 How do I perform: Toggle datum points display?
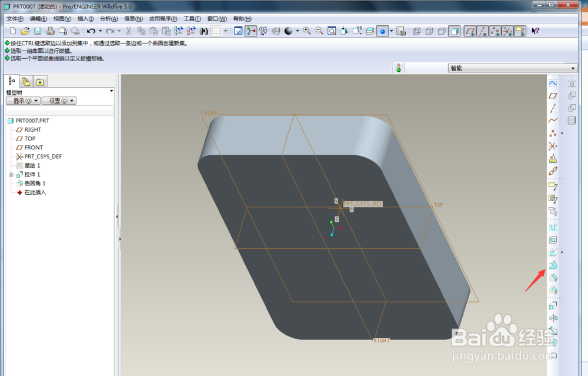tap(495, 31)
